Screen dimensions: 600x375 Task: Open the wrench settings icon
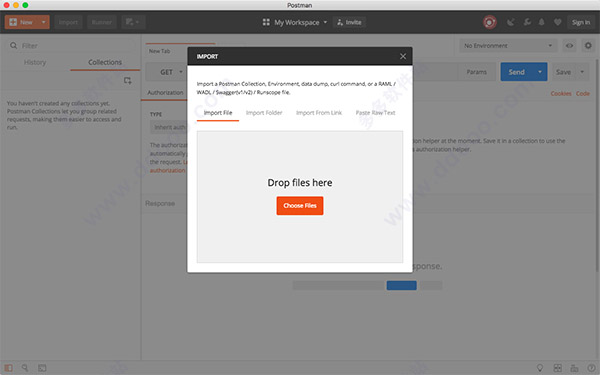click(x=527, y=22)
